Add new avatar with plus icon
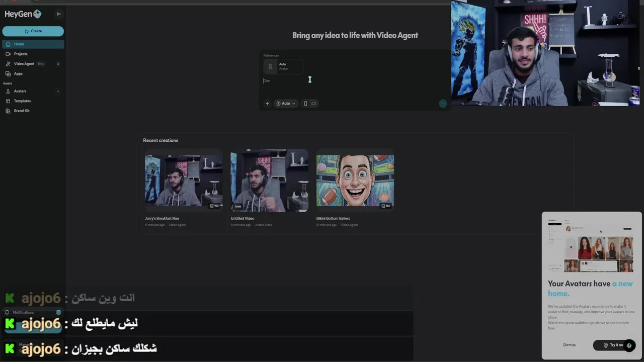The height and width of the screenshot is (362, 644). point(58,91)
